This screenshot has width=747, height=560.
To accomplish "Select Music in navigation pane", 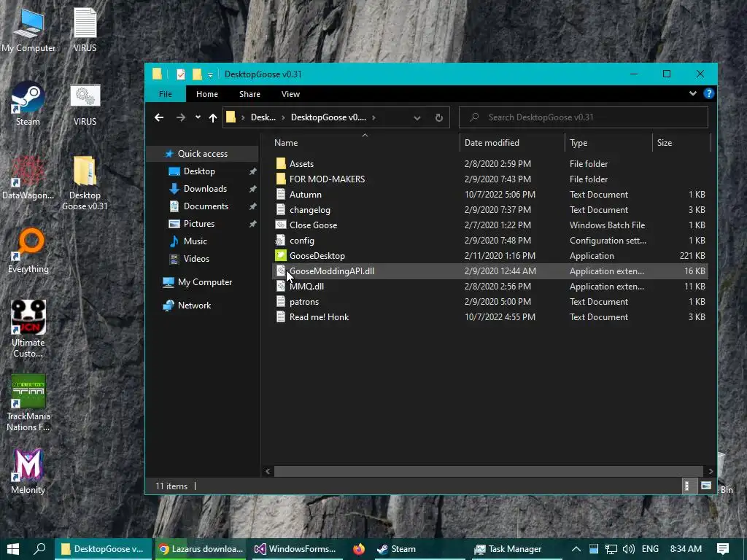I will 196,241.
